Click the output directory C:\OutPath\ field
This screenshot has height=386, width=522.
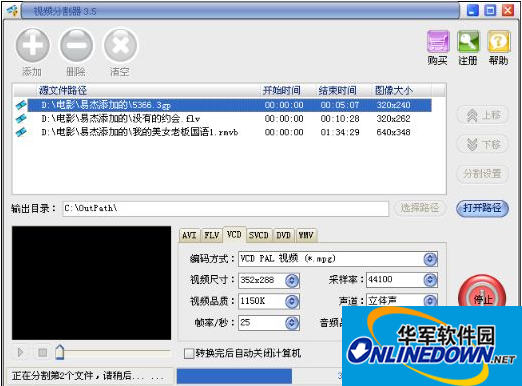click(x=226, y=208)
